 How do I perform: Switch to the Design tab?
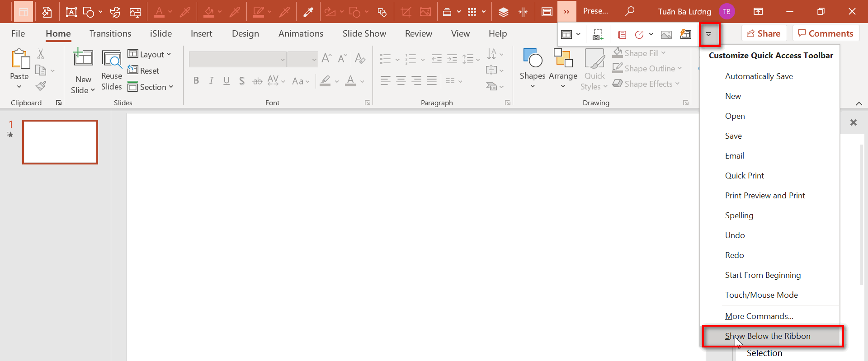[245, 33]
